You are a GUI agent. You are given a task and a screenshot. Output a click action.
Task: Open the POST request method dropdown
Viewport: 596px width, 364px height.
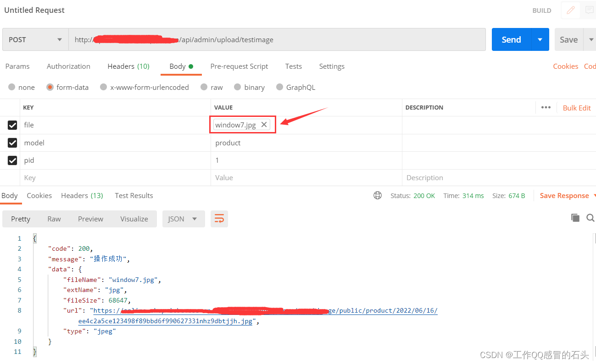pyautogui.click(x=35, y=39)
